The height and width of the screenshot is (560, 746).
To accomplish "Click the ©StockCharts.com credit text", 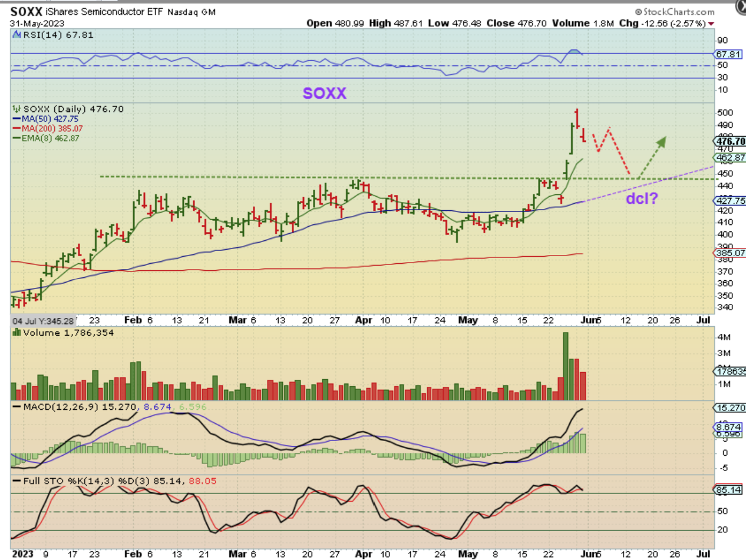I will pos(674,12).
